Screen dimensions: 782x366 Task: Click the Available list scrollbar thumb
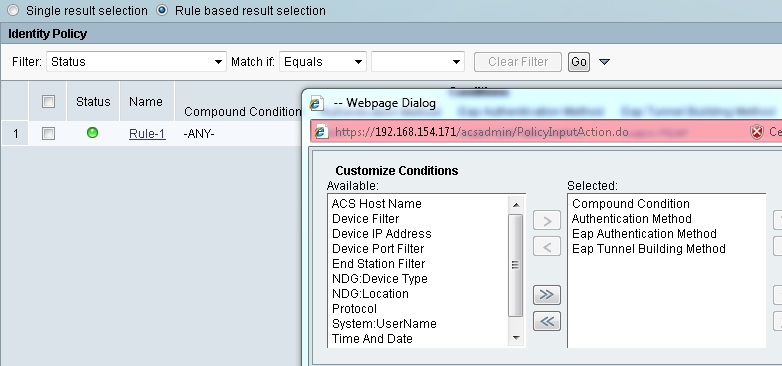pyautogui.click(x=516, y=265)
